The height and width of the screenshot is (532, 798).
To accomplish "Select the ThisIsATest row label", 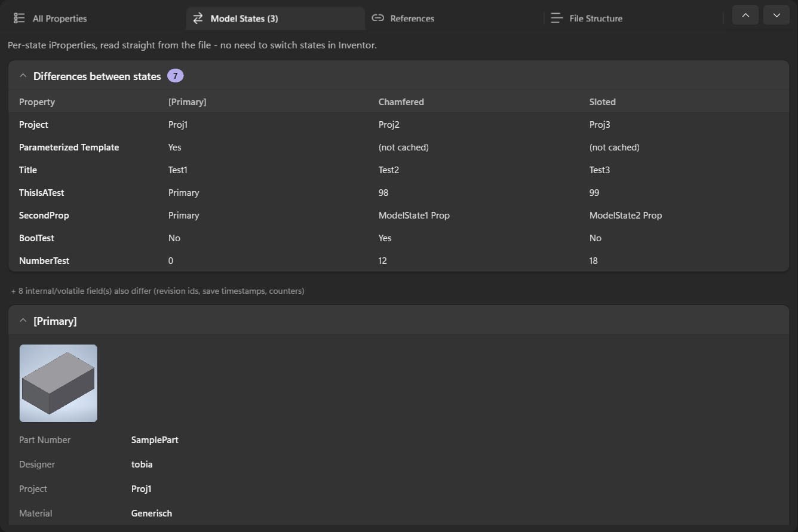I will coord(42,193).
